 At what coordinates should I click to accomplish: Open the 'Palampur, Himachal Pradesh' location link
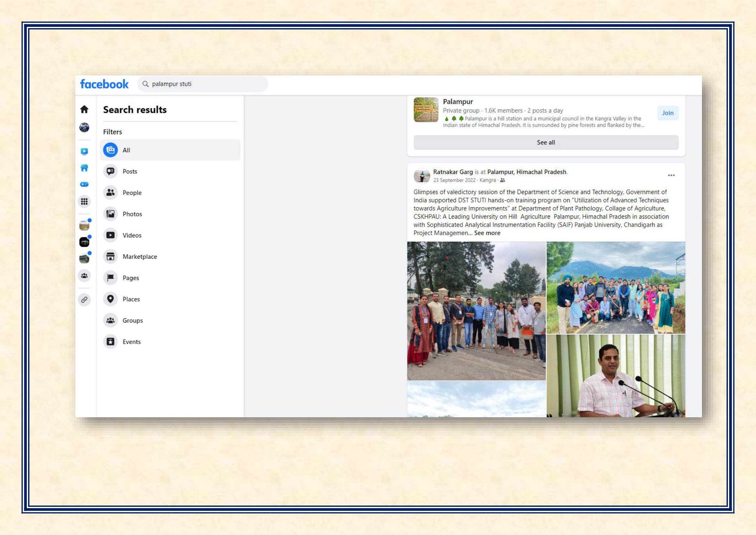point(527,172)
